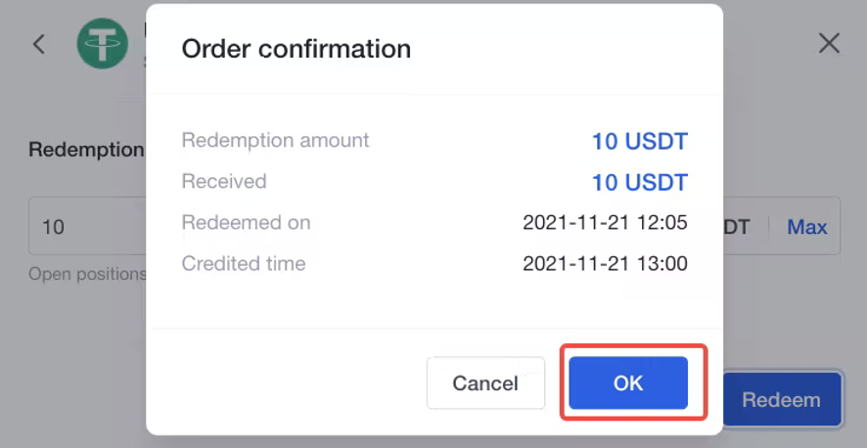Click the green Tether USDT logo
Viewport: 868px width, 448px height.
tap(103, 43)
